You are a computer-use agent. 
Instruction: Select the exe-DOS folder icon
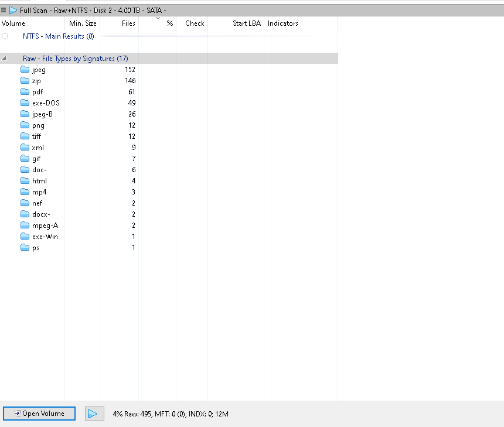[25, 103]
